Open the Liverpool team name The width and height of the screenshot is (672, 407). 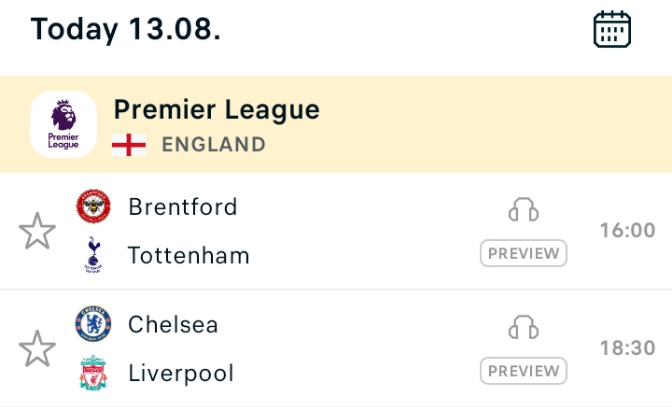coord(181,373)
